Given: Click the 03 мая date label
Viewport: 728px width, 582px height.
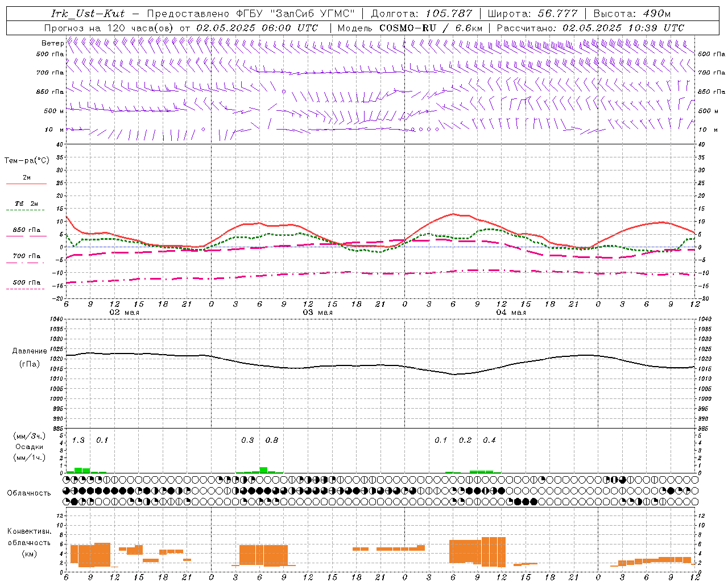Looking at the screenshot, I should [x=318, y=313].
